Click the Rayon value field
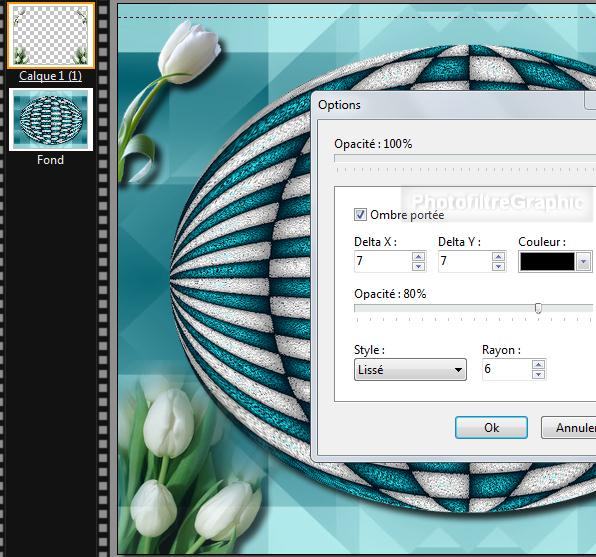Screen dimensions: 596x557 [x=507, y=369]
